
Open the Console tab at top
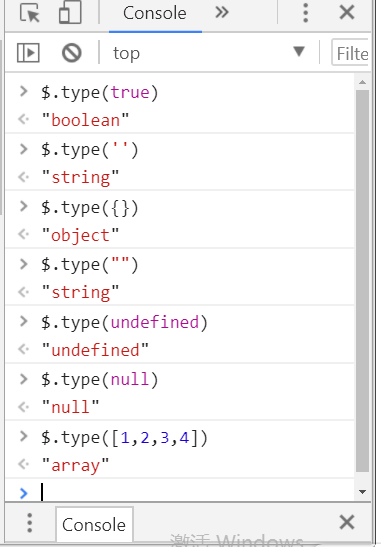click(155, 13)
